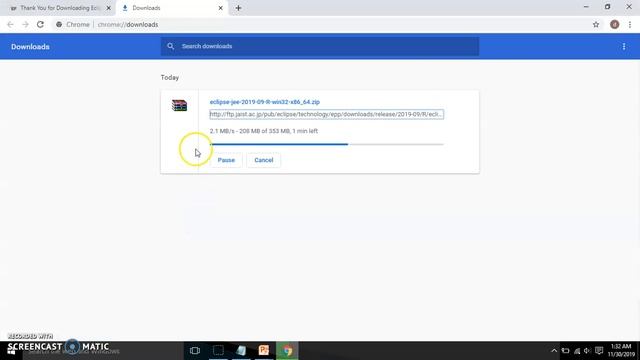Screen dimensions: 640x360
Task: Open the Downloads page three-dot menu
Action: (624, 47)
